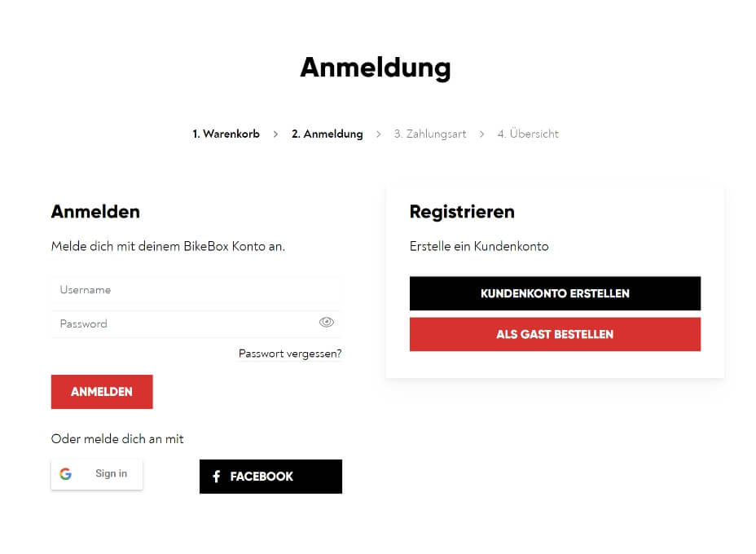The image size is (756, 554).
Task: Log in using the FACEBOOK button
Action: [270, 477]
